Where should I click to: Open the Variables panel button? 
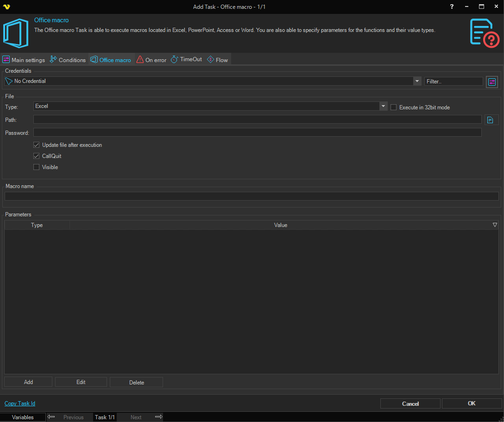point(23,417)
